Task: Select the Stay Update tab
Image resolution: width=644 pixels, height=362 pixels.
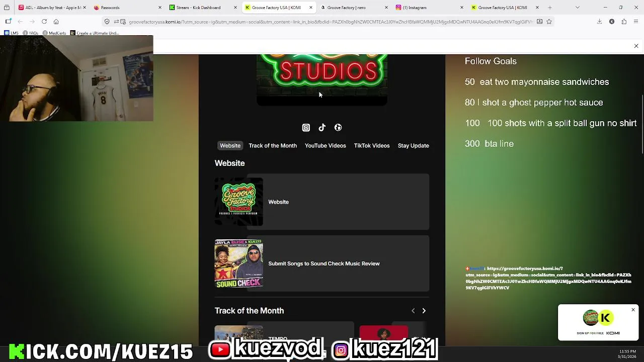Action: point(413,146)
